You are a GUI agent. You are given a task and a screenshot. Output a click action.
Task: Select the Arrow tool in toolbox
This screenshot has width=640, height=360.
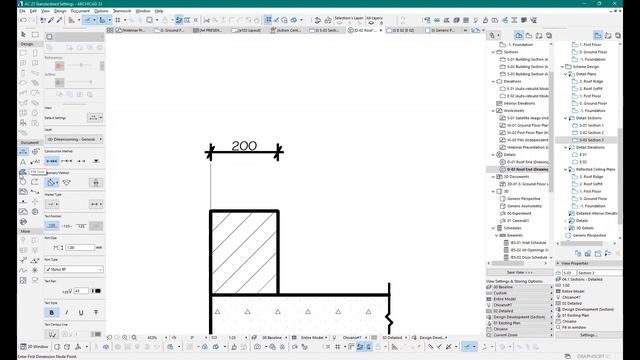tap(23, 35)
